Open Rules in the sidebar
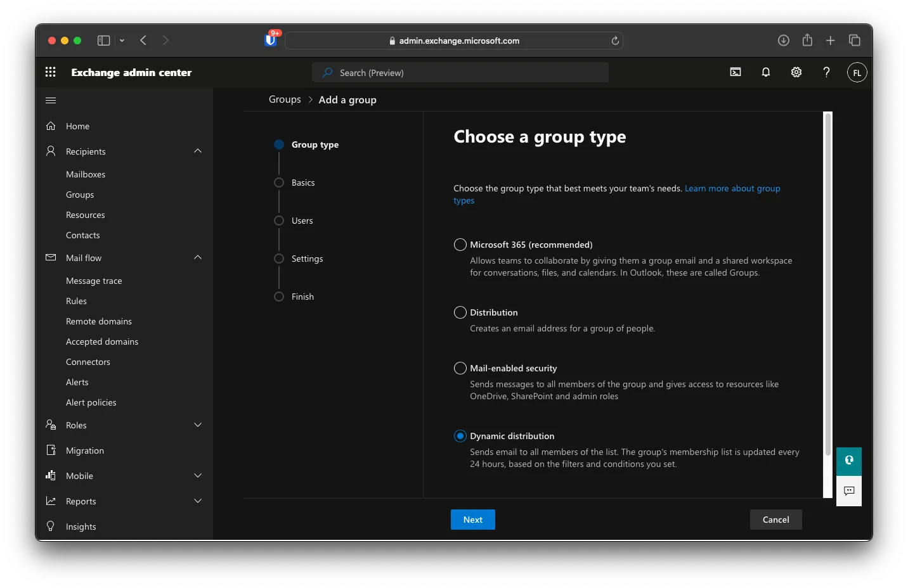The height and width of the screenshot is (588, 908). (x=76, y=301)
